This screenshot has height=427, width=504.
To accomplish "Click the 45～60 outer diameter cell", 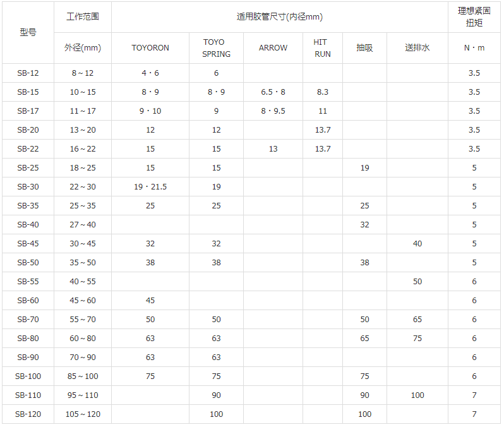I will (x=83, y=301).
